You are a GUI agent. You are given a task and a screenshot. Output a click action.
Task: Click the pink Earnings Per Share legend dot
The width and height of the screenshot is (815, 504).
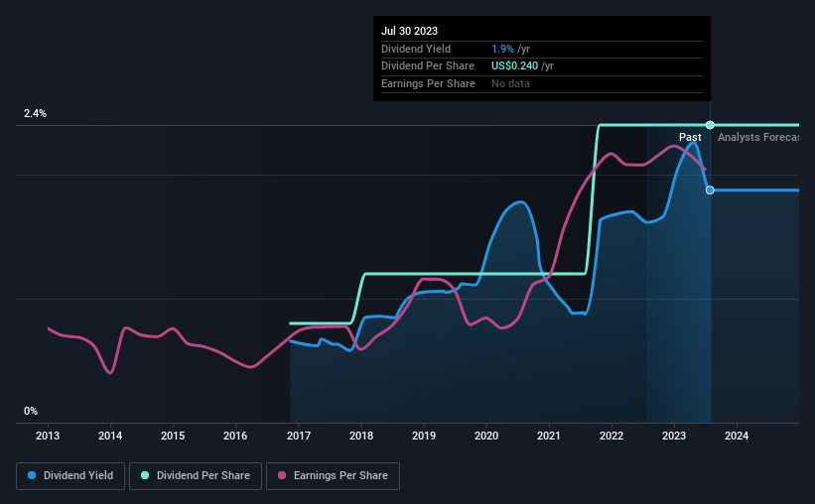point(283,476)
